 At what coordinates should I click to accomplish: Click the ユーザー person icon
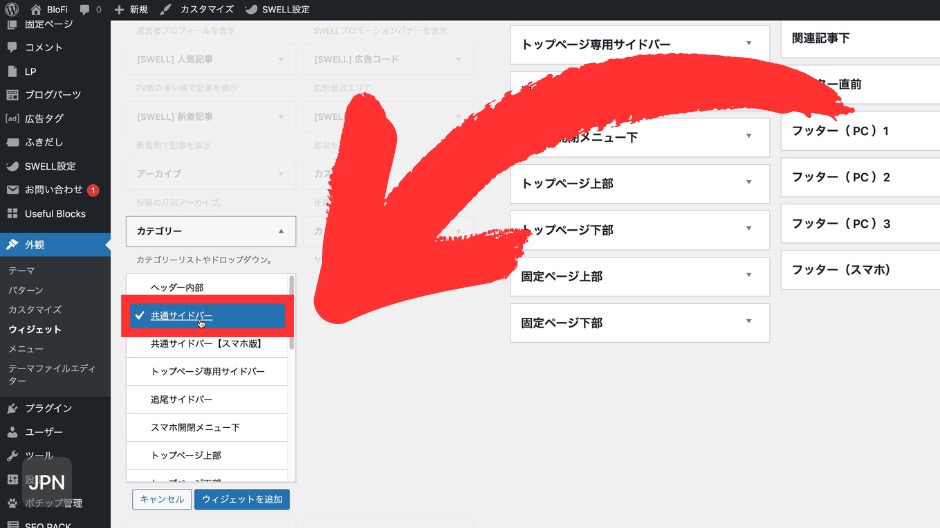click(12, 432)
